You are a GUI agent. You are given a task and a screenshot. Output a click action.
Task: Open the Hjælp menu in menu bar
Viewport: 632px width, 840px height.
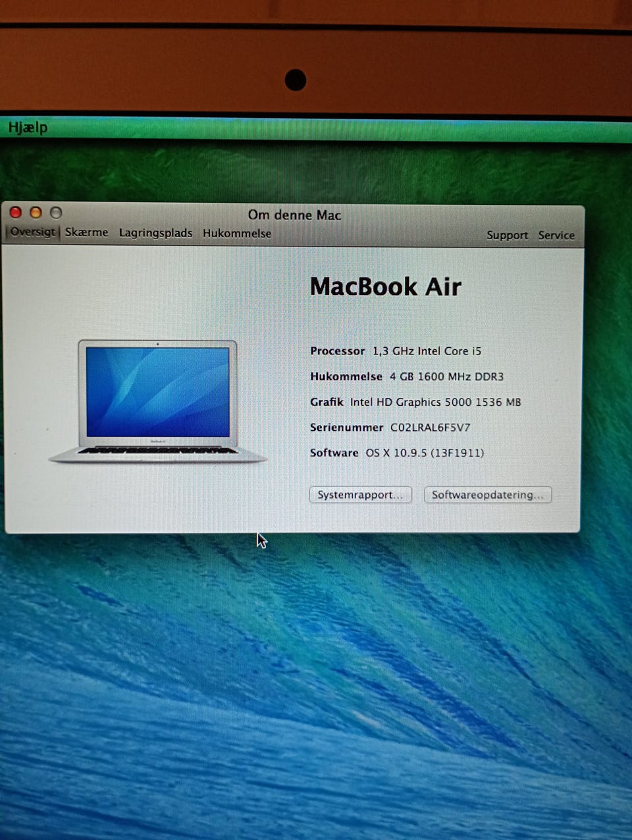point(28,127)
